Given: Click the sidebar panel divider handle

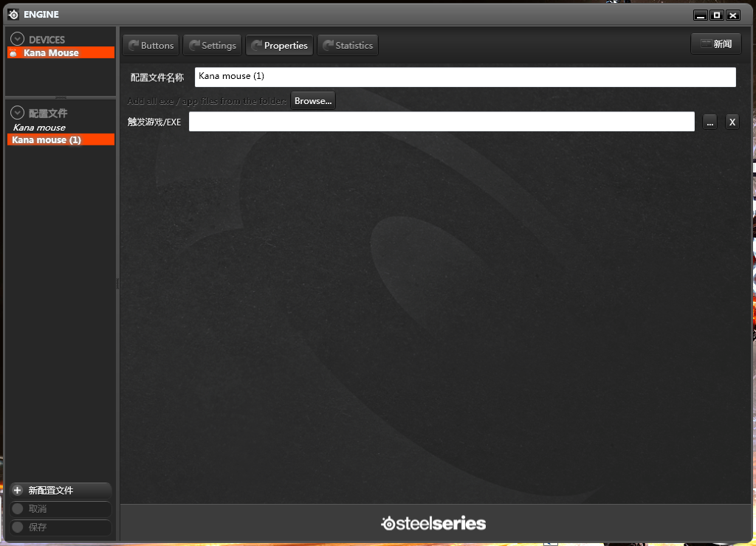Looking at the screenshot, I should (x=61, y=97).
